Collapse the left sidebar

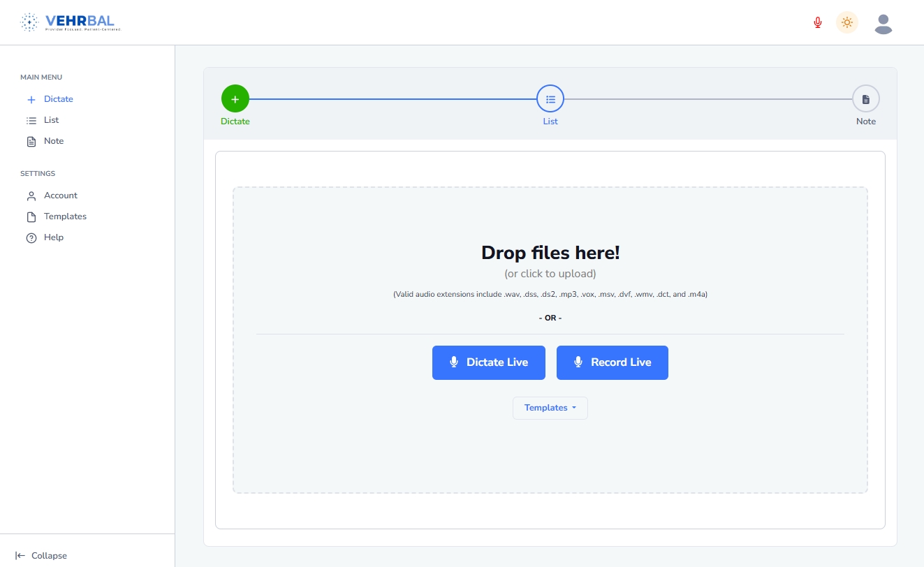tap(42, 556)
